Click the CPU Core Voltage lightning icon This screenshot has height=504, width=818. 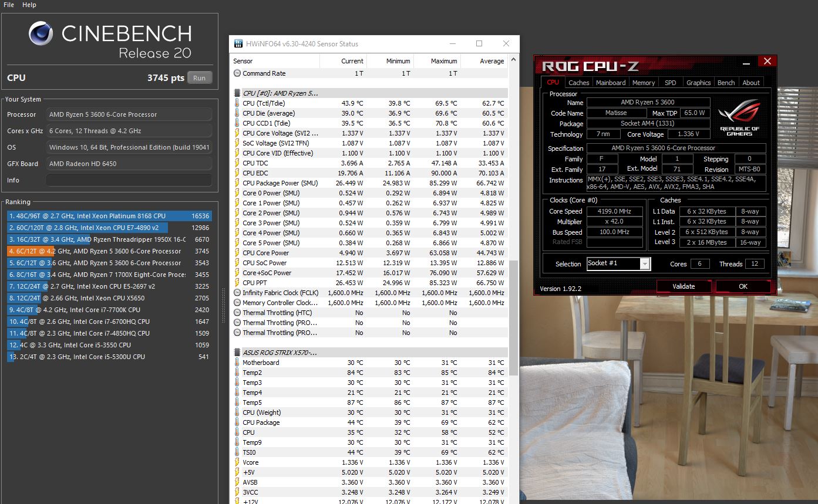[237, 133]
